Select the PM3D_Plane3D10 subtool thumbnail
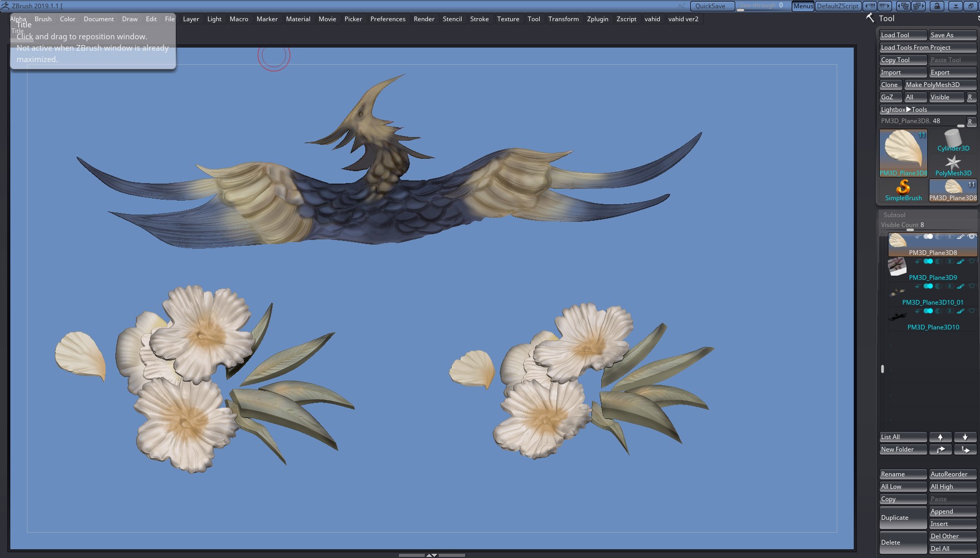 pyautogui.click(x=897, y=315)
